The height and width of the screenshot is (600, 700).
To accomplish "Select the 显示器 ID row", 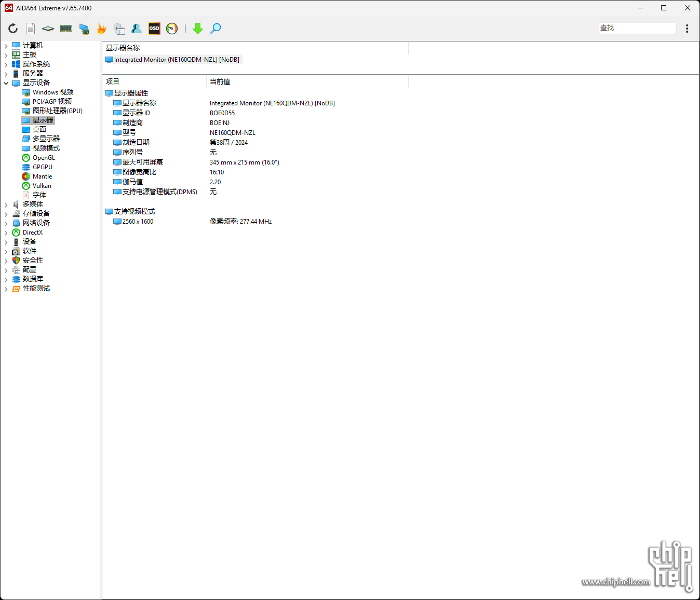I will coord(136,113).
